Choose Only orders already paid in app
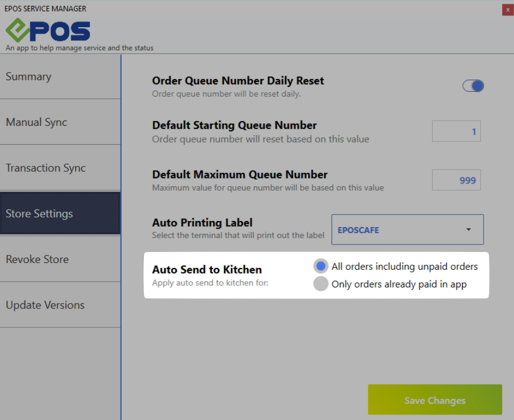Image resolution: width=514 pixels, height=420 pixels. click(x=321, y=284)
